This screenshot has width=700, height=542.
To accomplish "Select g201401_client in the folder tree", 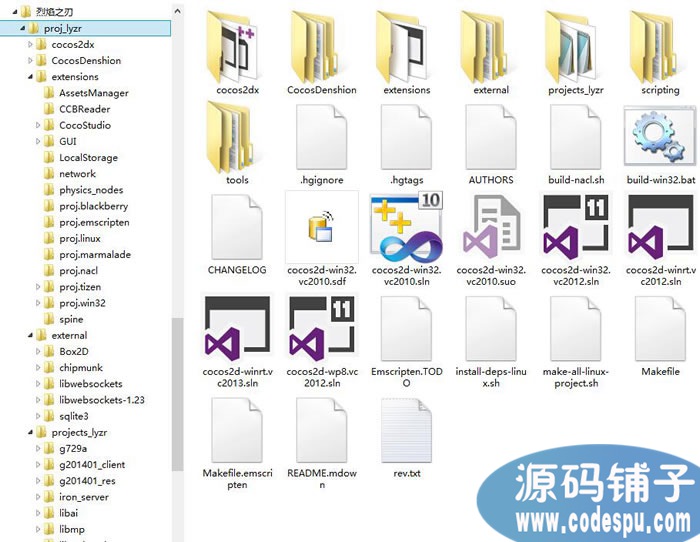I will tap(92, 464).
